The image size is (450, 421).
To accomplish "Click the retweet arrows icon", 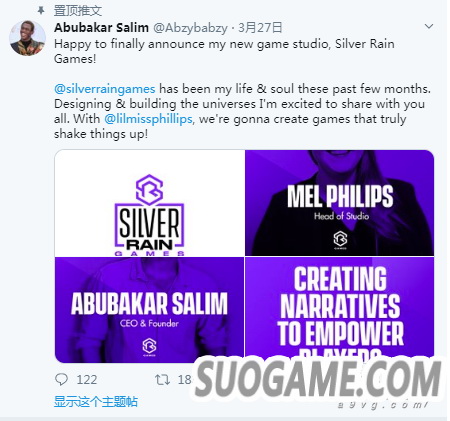I will pyautogui.click(x=162, y=379).
